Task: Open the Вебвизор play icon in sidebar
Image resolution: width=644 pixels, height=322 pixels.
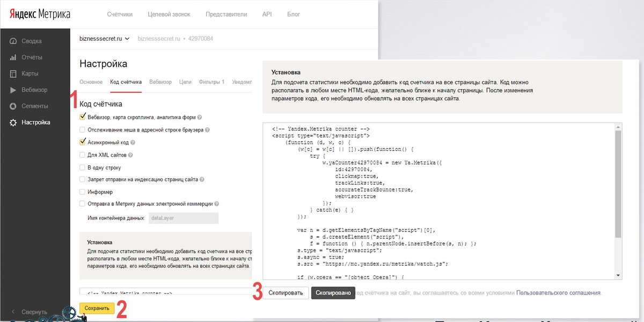Action: point(13,90)
